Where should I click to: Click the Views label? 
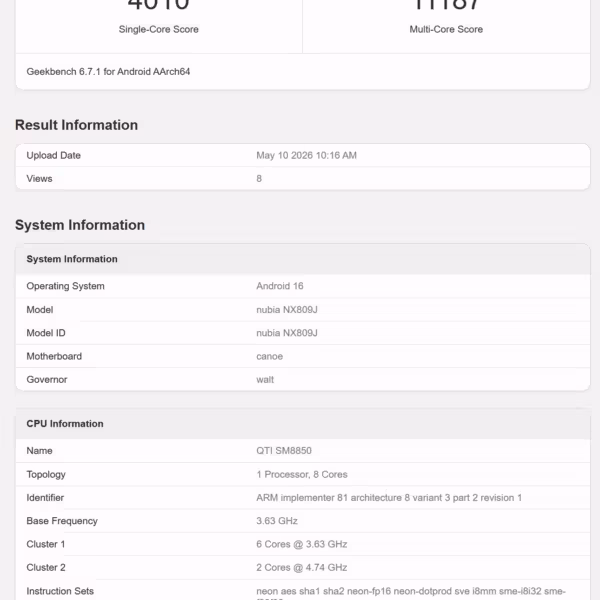tap(39, 179)
